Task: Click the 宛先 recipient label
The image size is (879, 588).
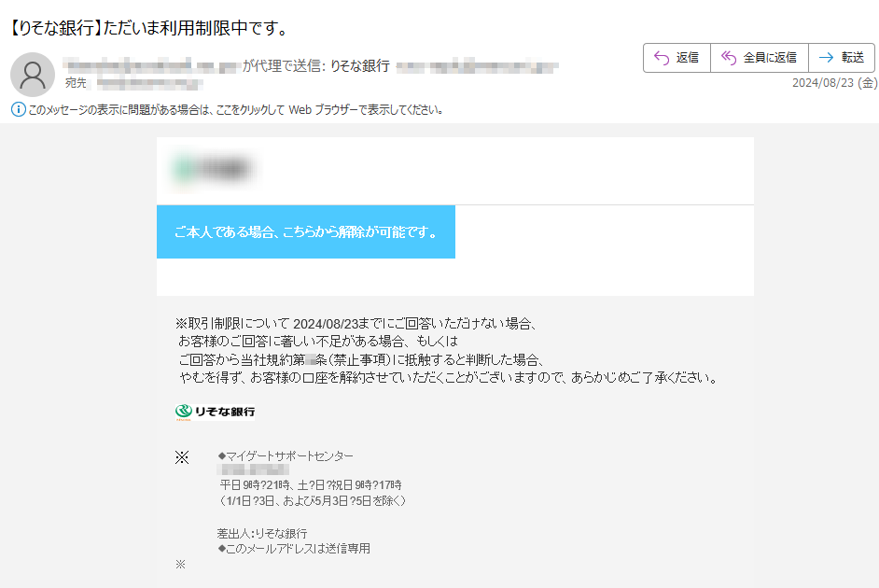Action: (76, 83)
